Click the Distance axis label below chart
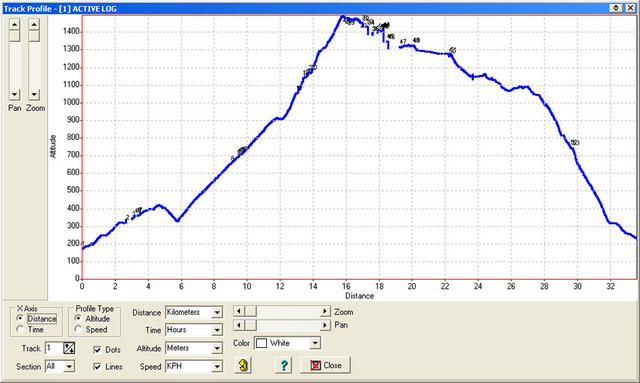Screen dimensions: 640x383 tap(359, 296)
